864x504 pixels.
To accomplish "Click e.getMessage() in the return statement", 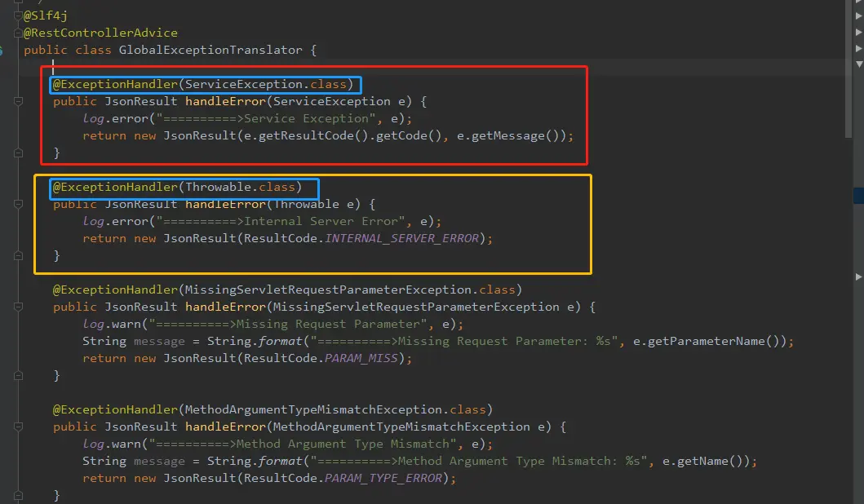I will 508,135.
